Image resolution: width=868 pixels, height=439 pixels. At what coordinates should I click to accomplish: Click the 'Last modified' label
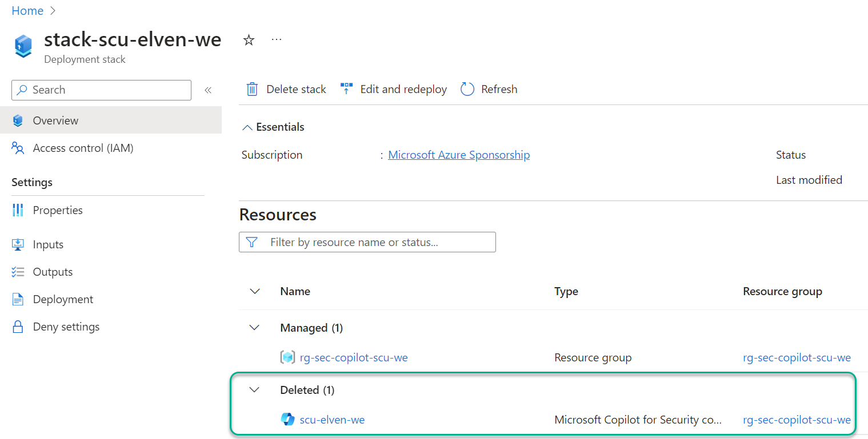[809, 180]
